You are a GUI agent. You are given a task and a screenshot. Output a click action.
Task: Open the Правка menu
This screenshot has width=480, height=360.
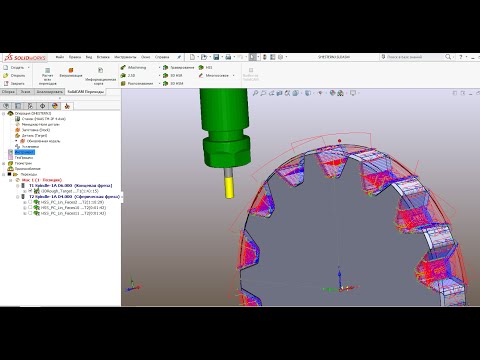coord(75,57)
